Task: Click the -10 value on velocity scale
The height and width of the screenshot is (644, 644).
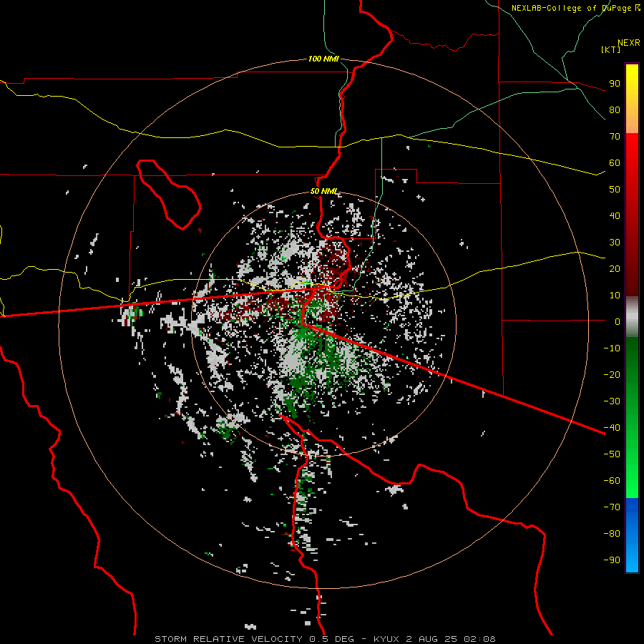Action: 612,348
